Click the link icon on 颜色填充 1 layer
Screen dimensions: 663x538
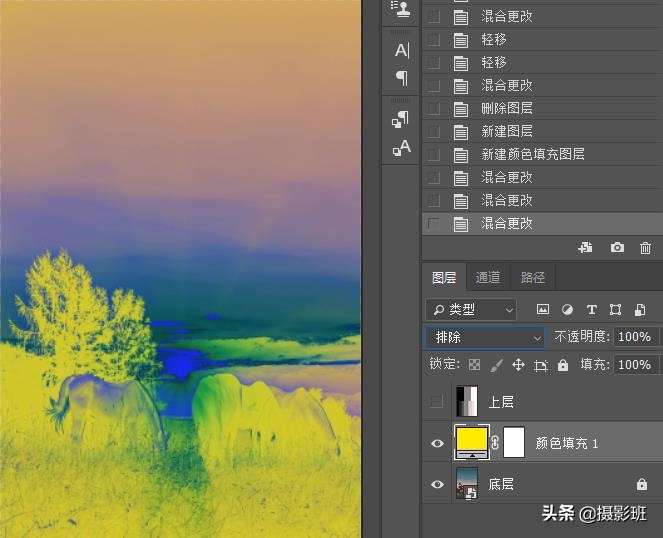tap(495, 443)
